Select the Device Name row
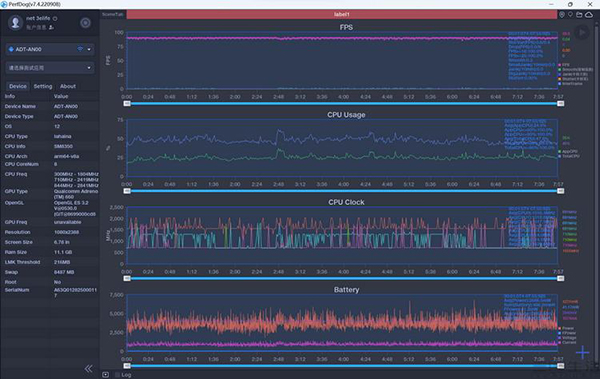 tap(50, 106)
